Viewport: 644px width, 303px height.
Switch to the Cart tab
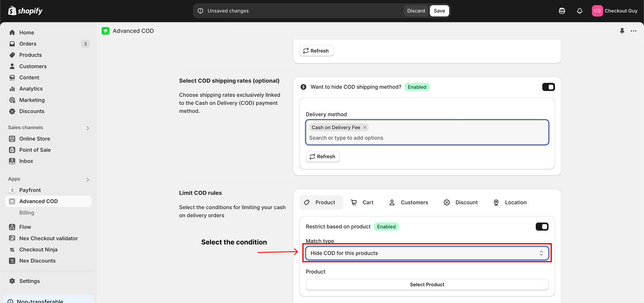pos(362,202)
